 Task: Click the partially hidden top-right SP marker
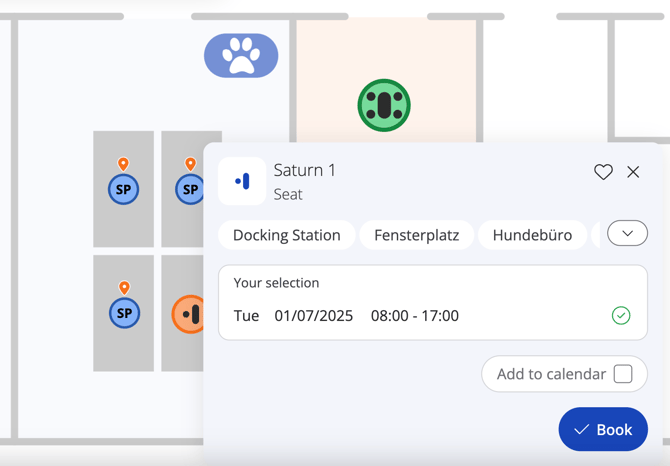point(188,189)
